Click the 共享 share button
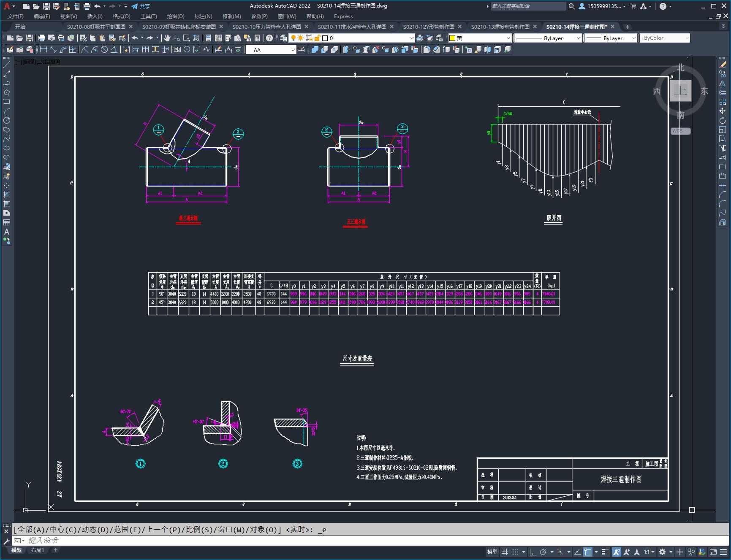The image size is (731, 560). coord(141,6)
